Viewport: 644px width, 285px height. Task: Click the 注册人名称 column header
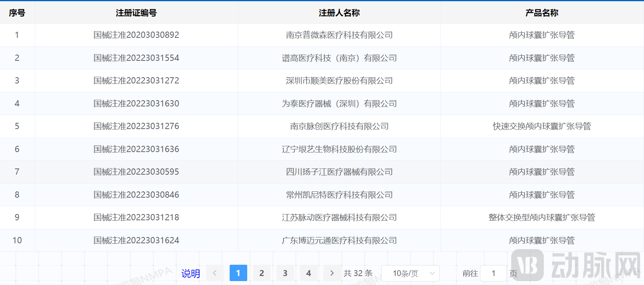pyautogui.click(x=339, y=13)
